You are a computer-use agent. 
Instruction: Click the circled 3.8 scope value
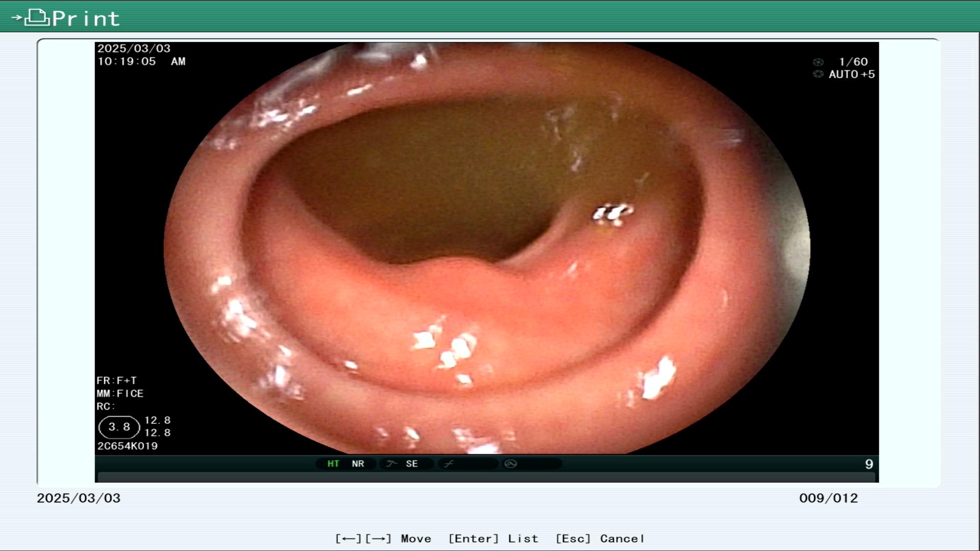click(x=119, y=427)
